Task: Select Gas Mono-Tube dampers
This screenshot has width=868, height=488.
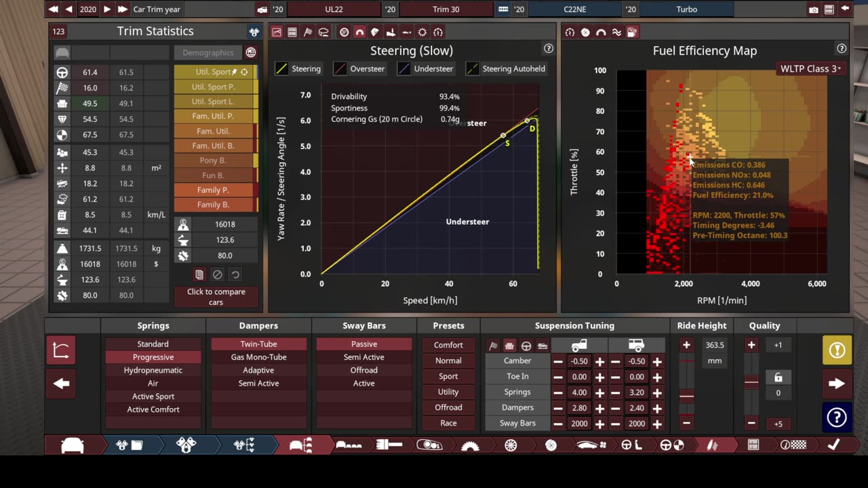Action: pyautogui.click(x=258, y=357)
